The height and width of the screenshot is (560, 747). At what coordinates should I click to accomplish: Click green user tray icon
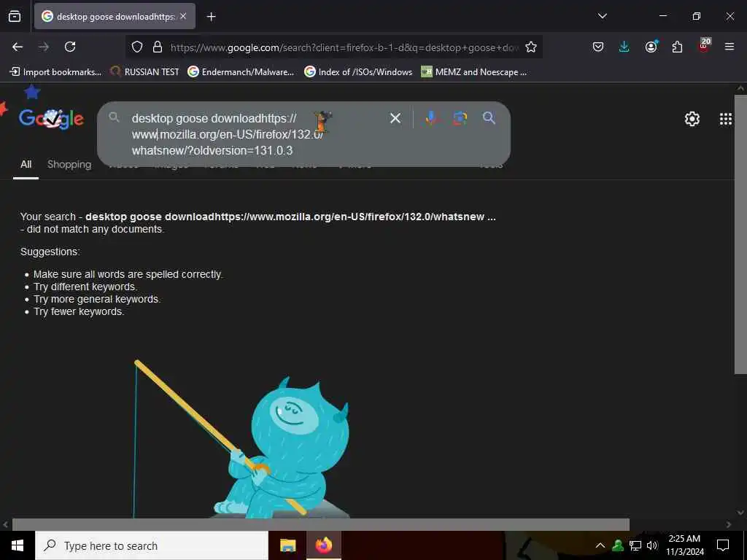(618, 545)
